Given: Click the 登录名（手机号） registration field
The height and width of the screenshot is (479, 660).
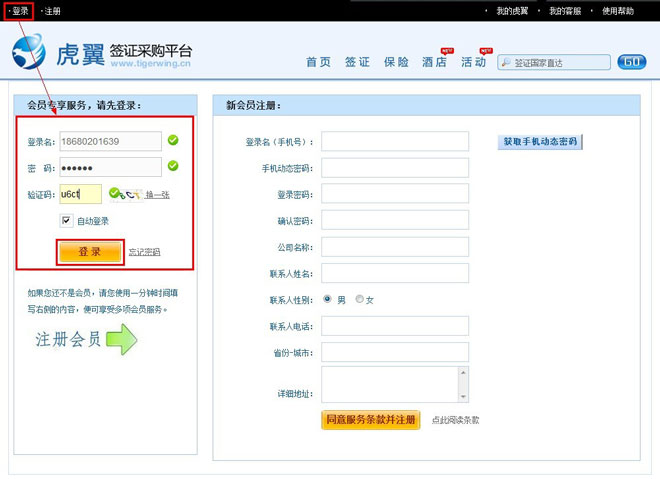Looking at the screenshot, I should (x=395, y=141).
